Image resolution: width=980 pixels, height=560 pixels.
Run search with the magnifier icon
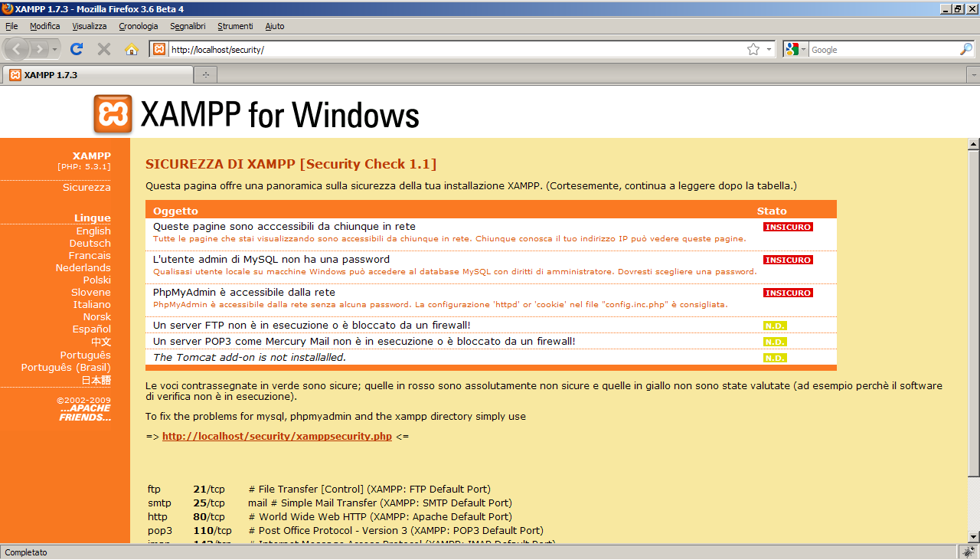pos(966,49)
